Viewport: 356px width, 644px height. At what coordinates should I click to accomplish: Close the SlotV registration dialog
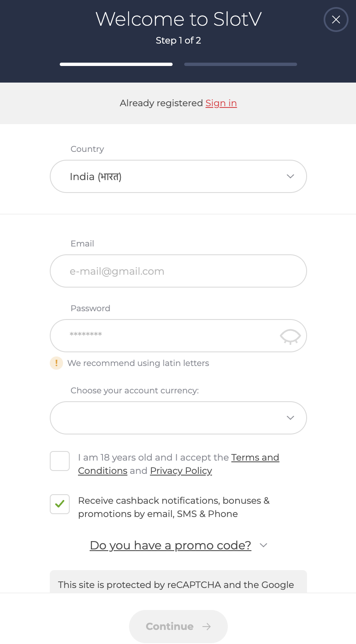pyautogui.click(x=336, y=20)
